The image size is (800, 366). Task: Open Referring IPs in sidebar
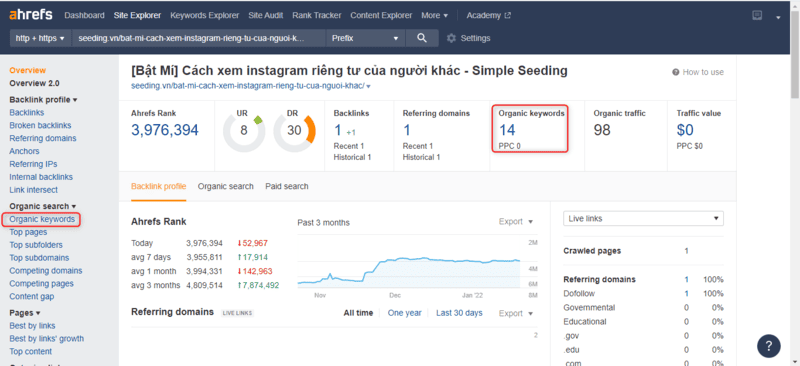(x=33, y=164)
